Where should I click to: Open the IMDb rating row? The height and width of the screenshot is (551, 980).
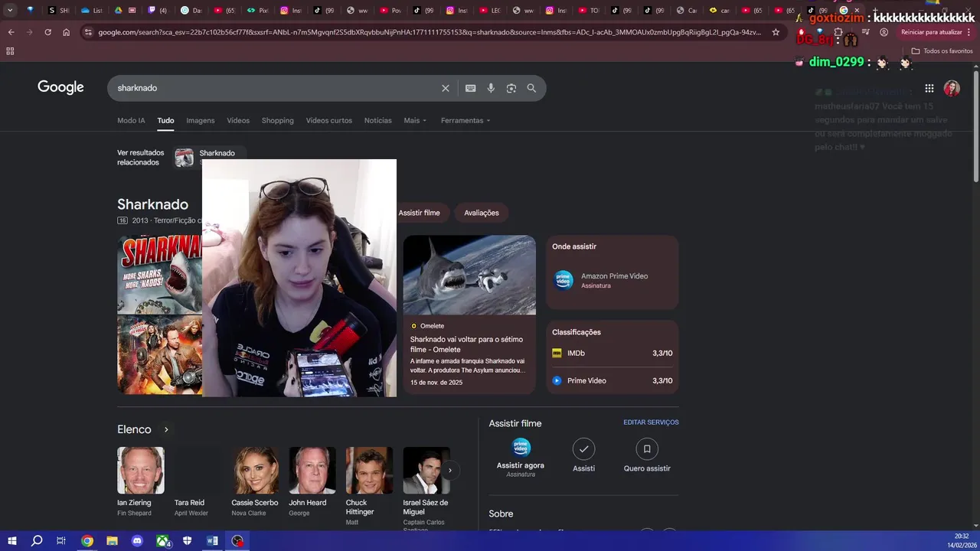click(612, 353)
